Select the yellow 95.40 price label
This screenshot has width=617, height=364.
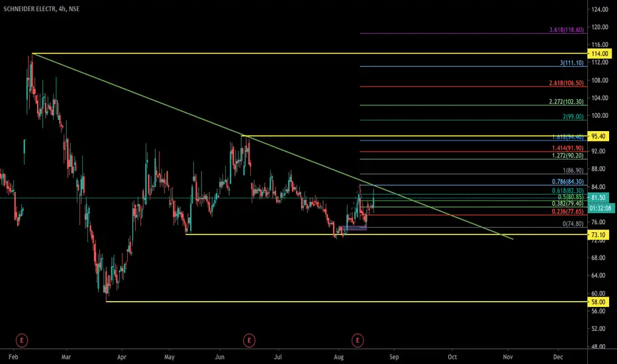[x=598, y=136]
